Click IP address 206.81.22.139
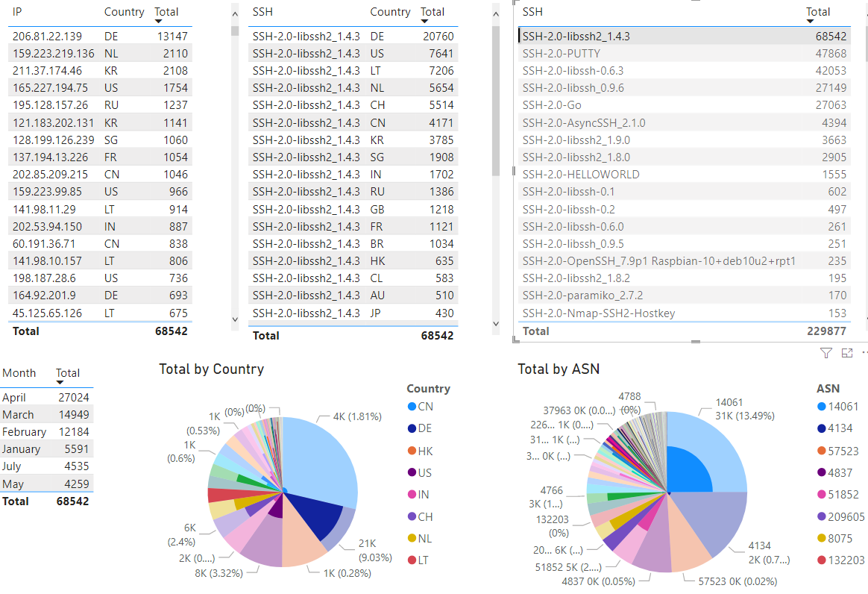Screen dimensions: 868x594 (47, 36)
